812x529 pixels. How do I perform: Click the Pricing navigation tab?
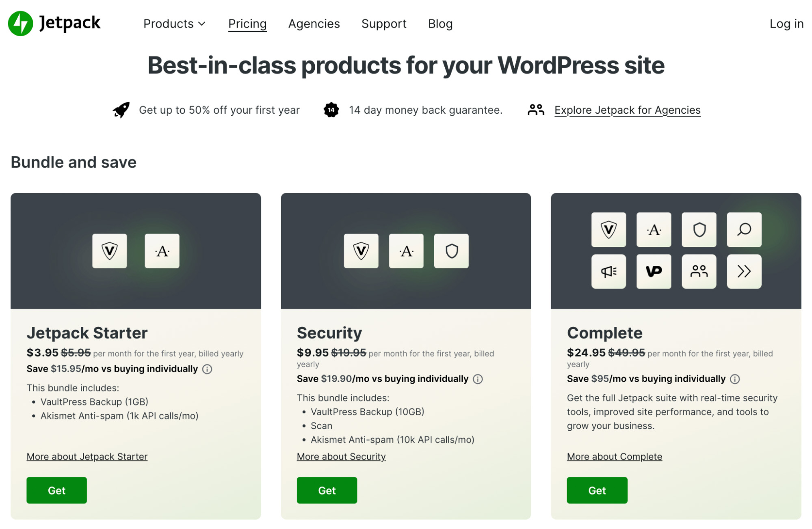click(x=247, y=24)
